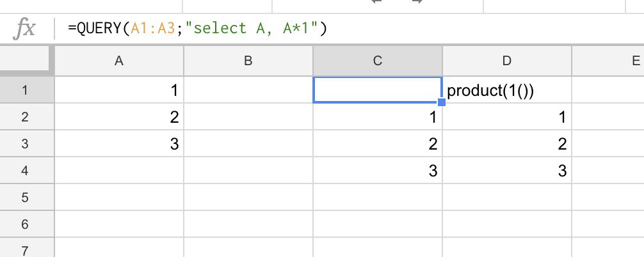Select the row 1 header
The height and width of the screenshot is (257, 644).
point(27,90)
